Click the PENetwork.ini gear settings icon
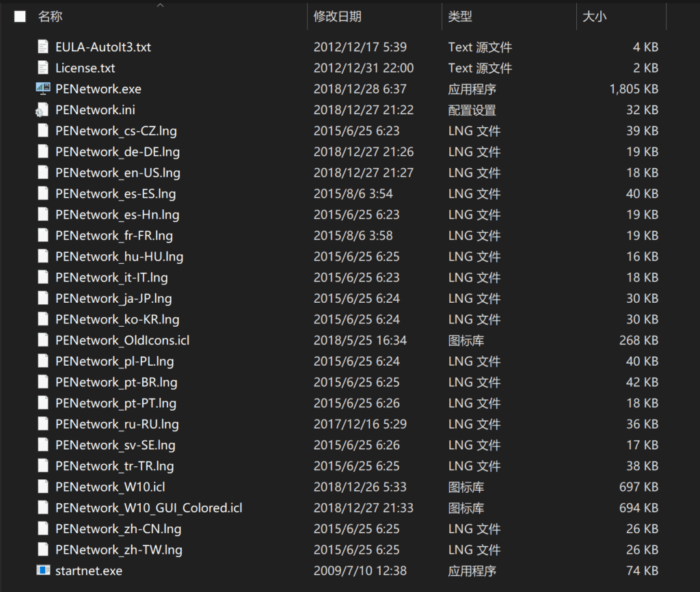 pyautogui.click(x=43, y=110)
